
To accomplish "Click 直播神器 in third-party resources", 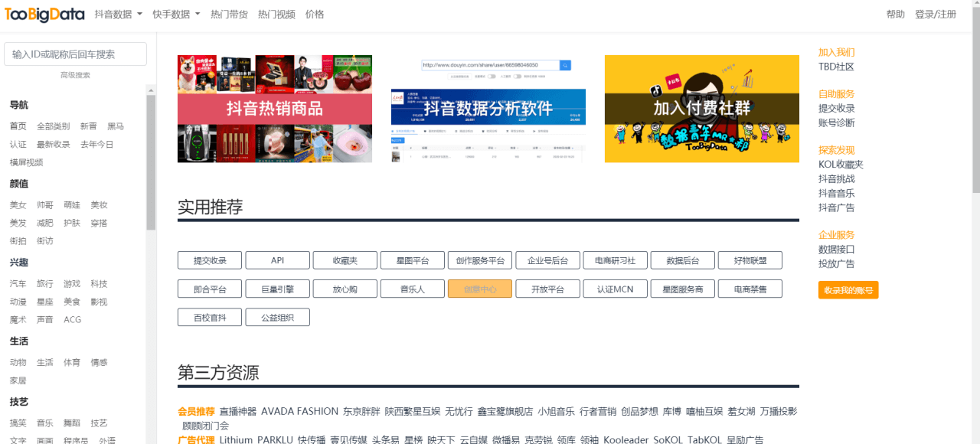I will 238,411.
